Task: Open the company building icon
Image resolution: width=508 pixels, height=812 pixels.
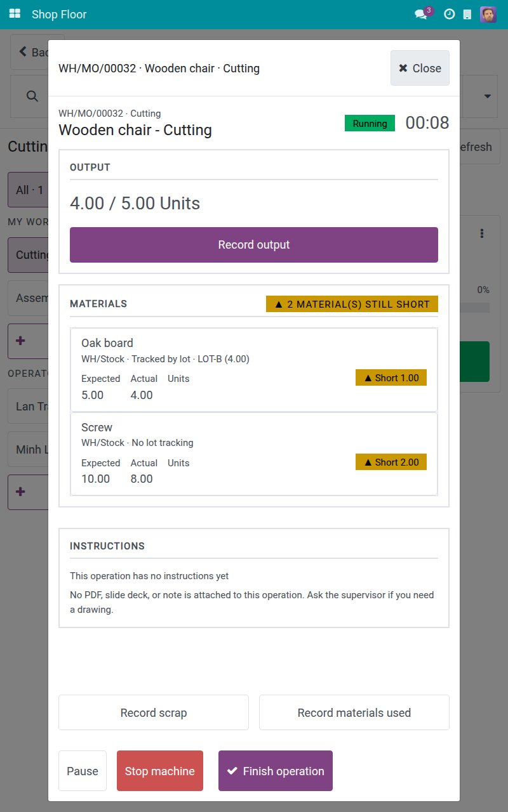Action: click(467, 14)
